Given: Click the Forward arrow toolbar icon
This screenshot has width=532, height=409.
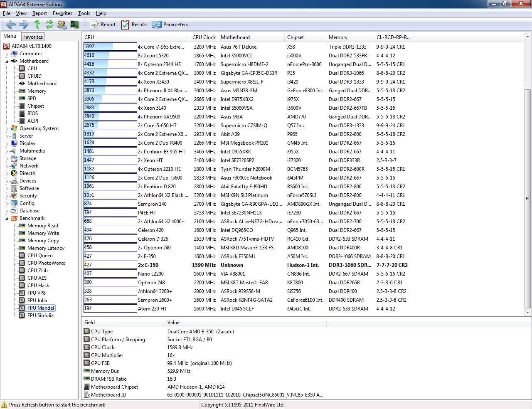Looking at the screenshot, I should pyautogui.click(x=24, y=25).
